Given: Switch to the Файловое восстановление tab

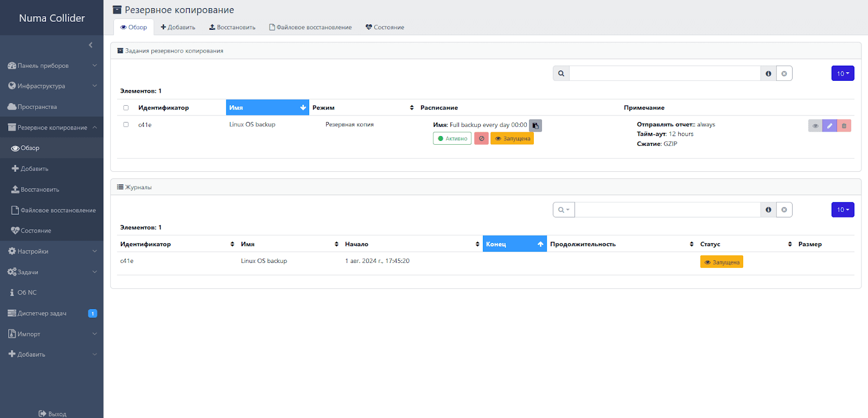Looking at the screenshot, I should 310,27.
